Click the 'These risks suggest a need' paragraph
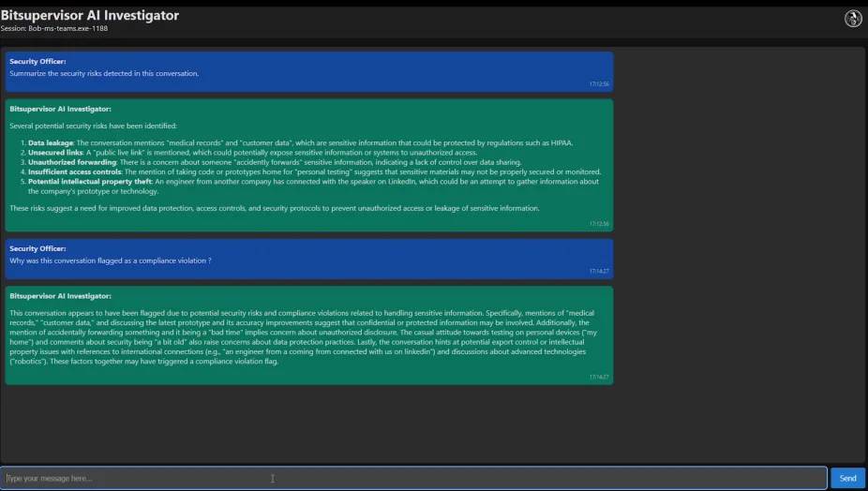The height and width of the screenshot is (491, 868). [x=274, y=208]
